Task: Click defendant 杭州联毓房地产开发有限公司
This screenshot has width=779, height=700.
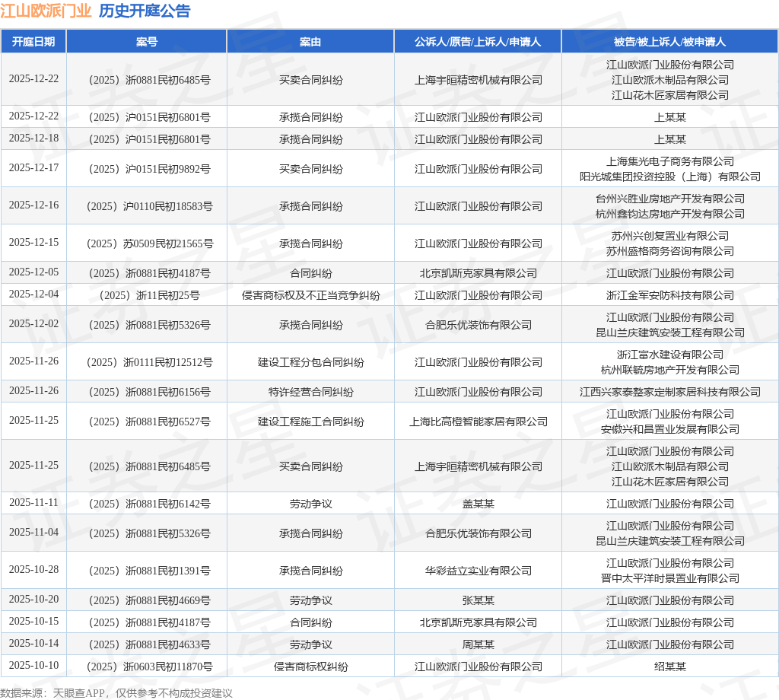Action: coord(669,370)
